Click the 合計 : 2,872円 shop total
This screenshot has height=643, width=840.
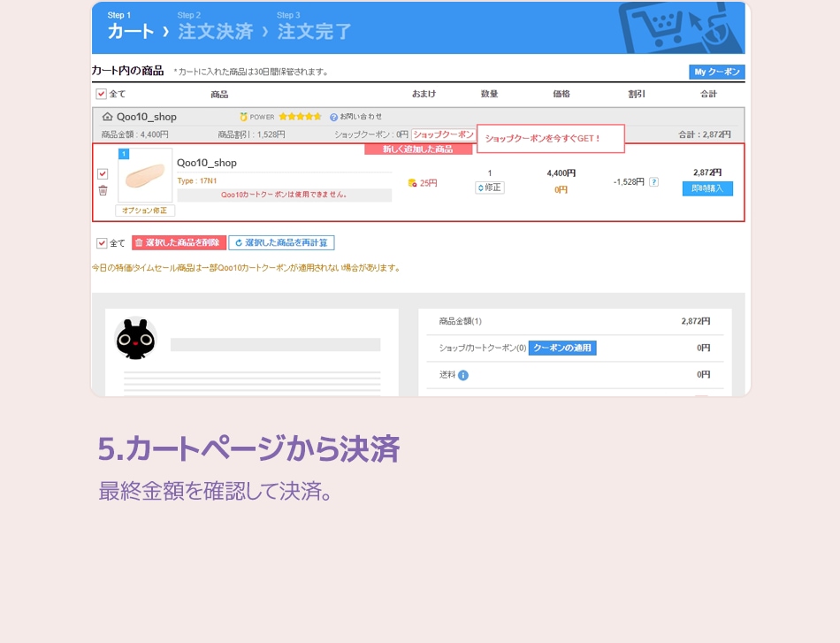click(705, 134)
